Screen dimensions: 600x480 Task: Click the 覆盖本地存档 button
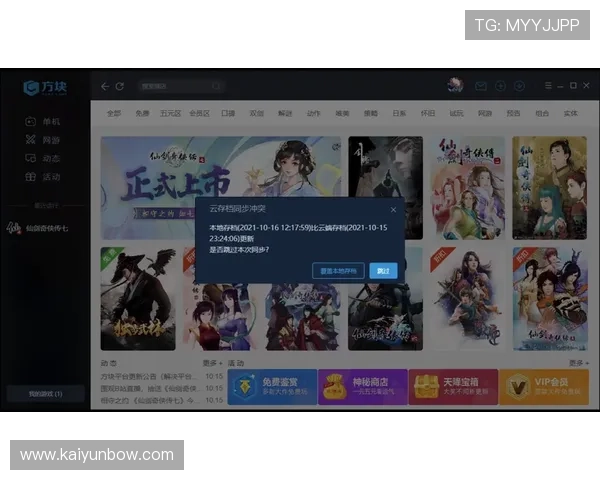point(338,271)
